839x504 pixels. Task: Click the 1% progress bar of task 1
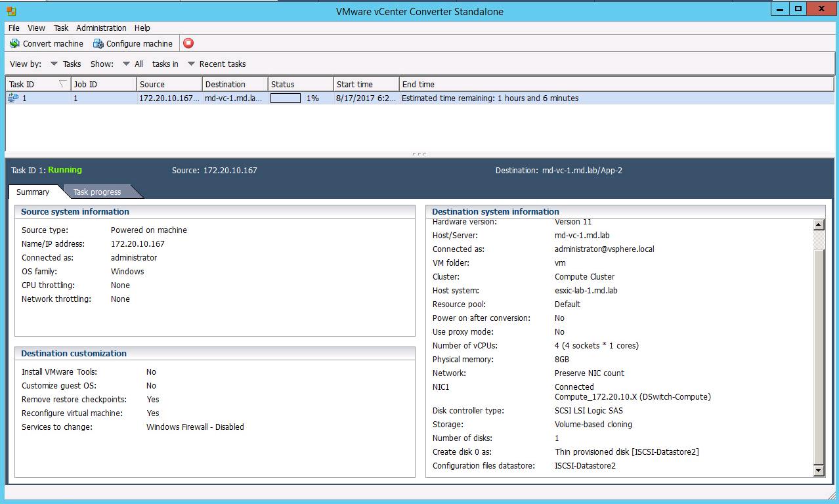coord(286,98)
